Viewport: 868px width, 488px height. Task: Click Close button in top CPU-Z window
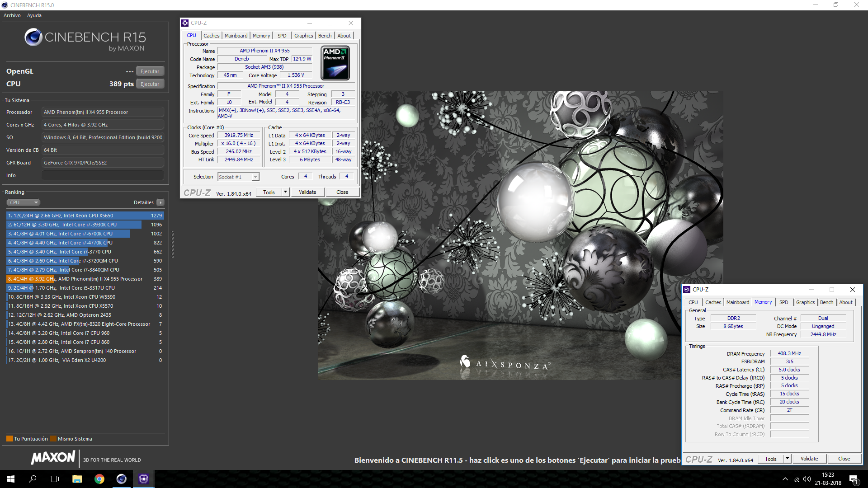click(342, 192)
